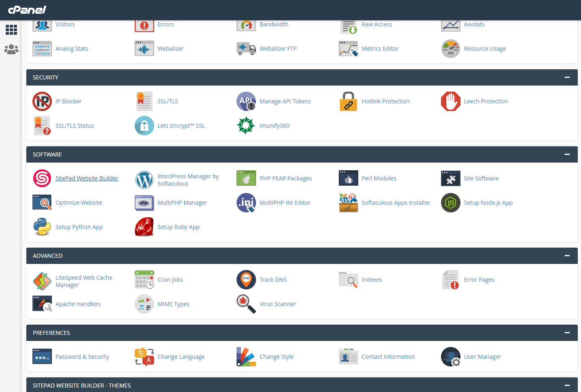Viewport: 581px width, 392px height.
Task: Open Manage API Tokens icon
Action: [246, 101]
